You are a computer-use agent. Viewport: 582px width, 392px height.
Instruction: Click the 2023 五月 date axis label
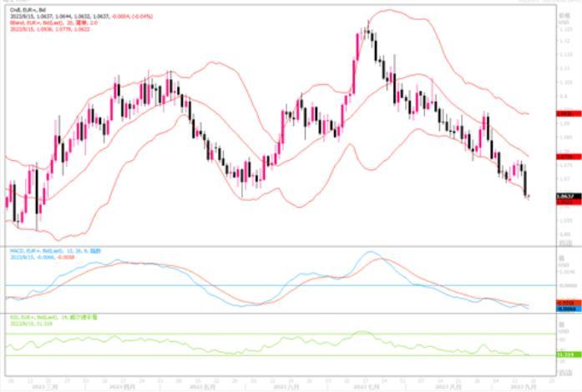[202, 386]
